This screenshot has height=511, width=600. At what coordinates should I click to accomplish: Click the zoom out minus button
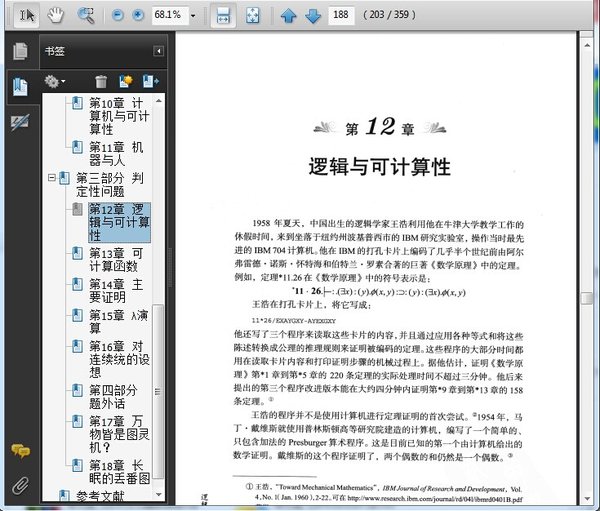pos(117,15)
